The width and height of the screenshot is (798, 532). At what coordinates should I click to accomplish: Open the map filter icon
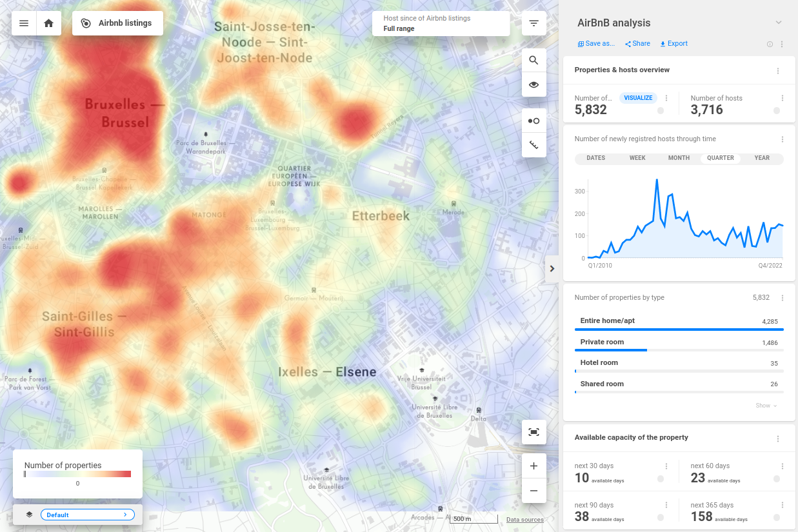pyautogui.click(x=534, y=24)
